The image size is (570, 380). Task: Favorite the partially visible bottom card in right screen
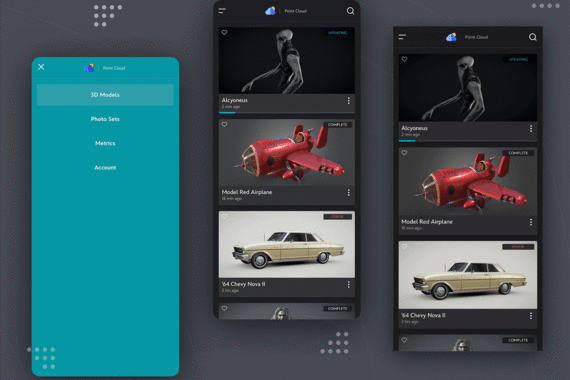pos(404,340)
